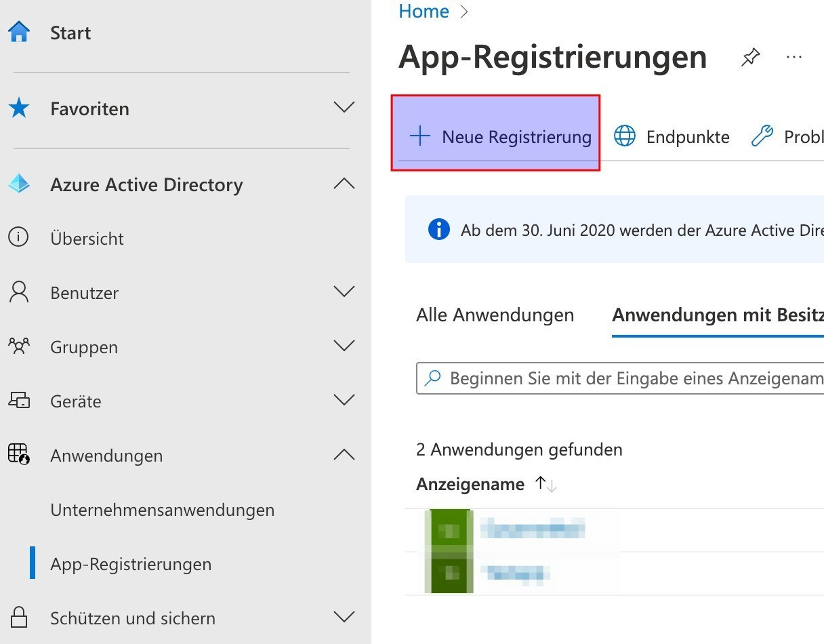Expand the Schützen und sichern chevron
The width and height of the screenshot is (824, 644).
pyautogui.click(x=344, y=618)
